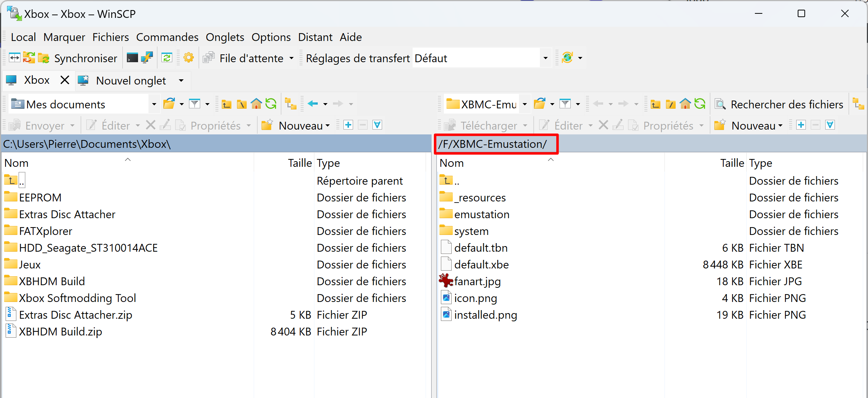This screenshot has height=398, width=868.
Task: Click Nouveau in the remote panel
Action: point(748,125)
